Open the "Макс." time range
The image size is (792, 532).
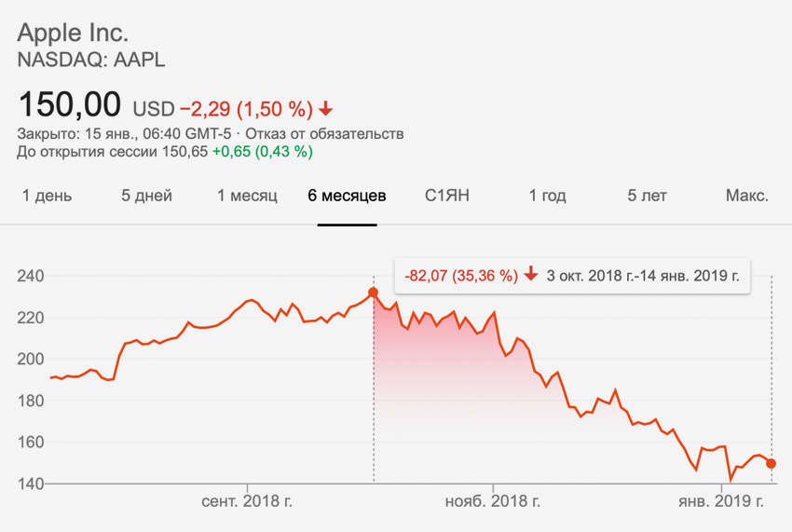point(746,196)
